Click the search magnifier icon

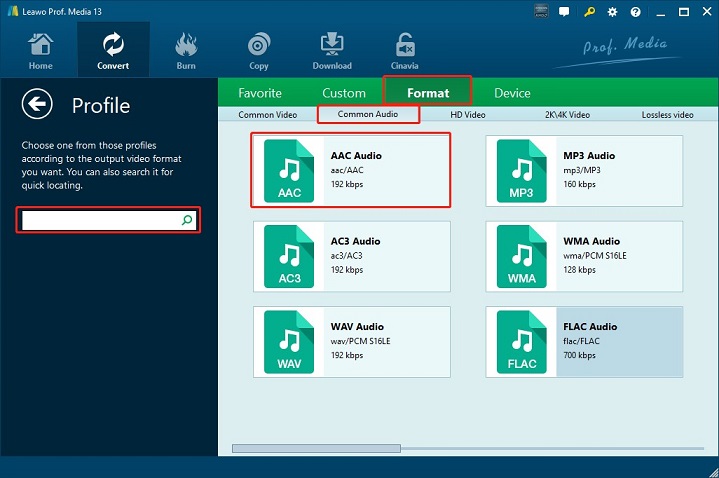click(187, 220)
